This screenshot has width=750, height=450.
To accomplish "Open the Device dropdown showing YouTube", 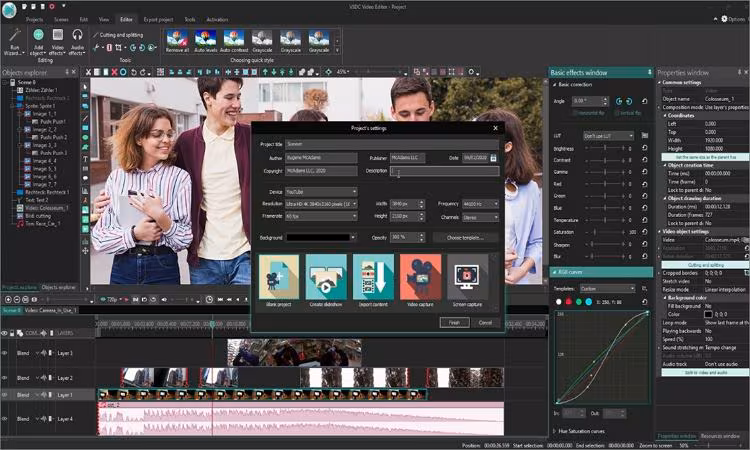I will [x=321, y=191].
